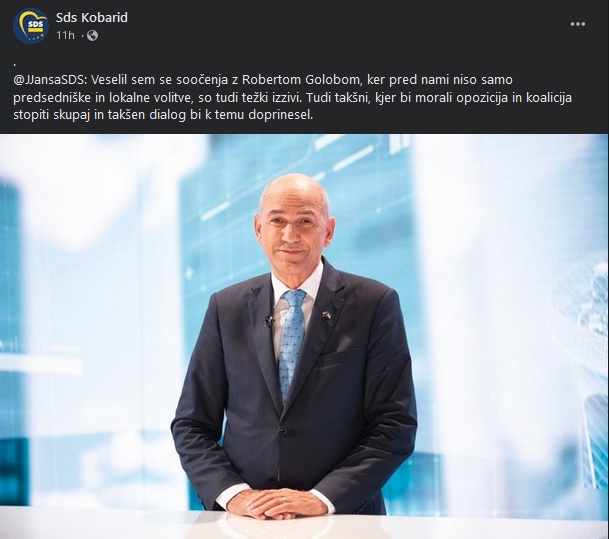Open the SDS party logo profile picture
This screenshot has height=539, width=609.
pos(31,26)
